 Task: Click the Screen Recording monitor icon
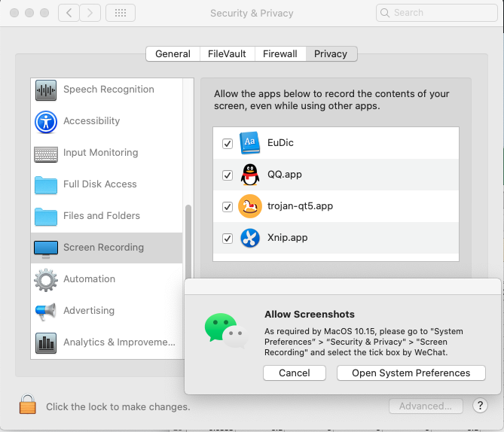coord(46,248)
